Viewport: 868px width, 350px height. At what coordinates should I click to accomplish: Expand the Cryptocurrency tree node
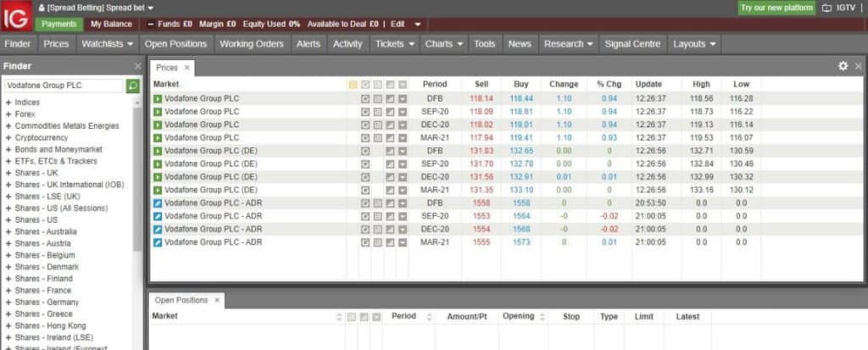[8, 138]
